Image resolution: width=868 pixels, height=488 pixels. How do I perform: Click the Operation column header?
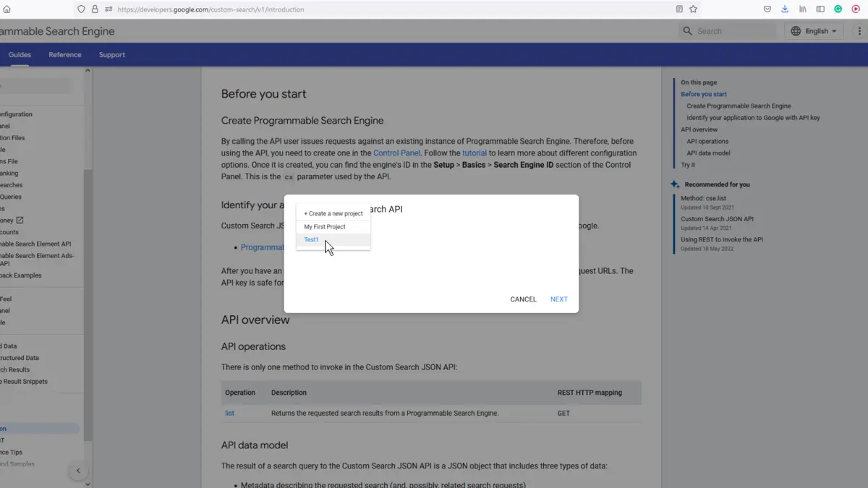240,393
